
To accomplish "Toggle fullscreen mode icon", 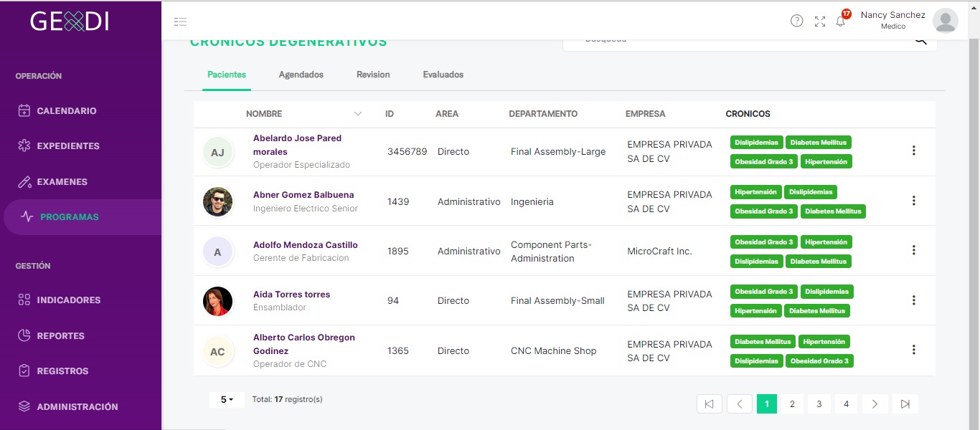I will coord(820,21).
